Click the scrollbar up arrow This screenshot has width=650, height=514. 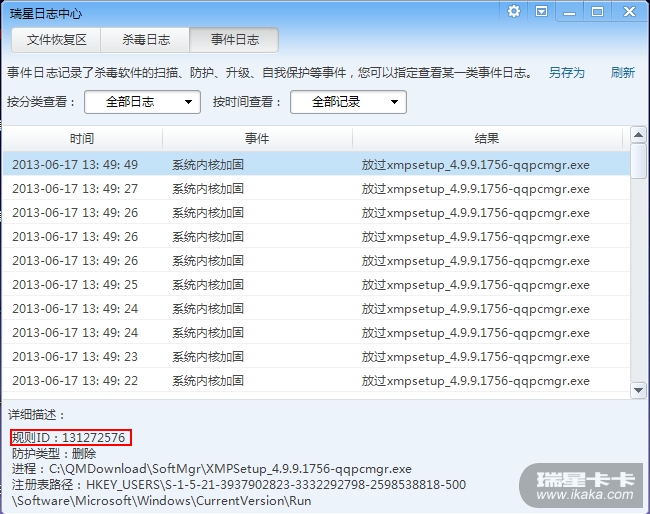pos(638,135)
